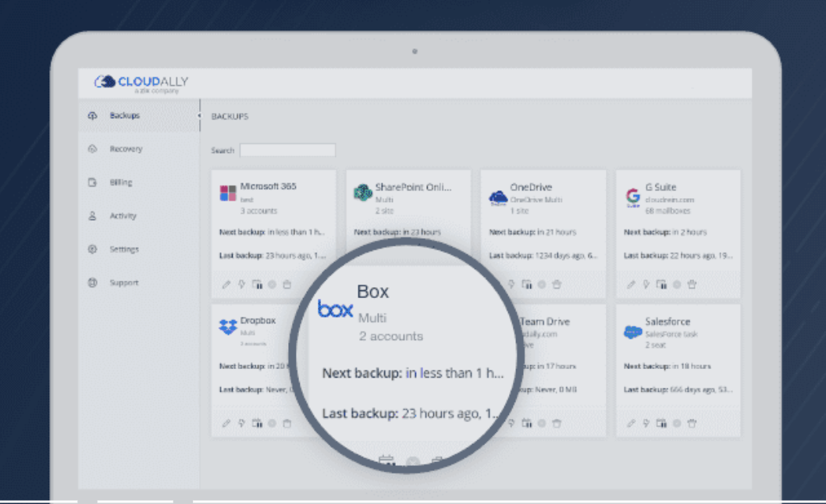
Task: Open the Backups section icon in the sidebar
Action: pyautogui.click(x=91, y=115)
